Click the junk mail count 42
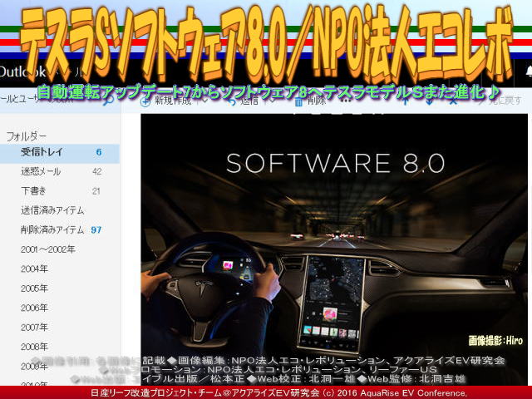 [97, 171]
